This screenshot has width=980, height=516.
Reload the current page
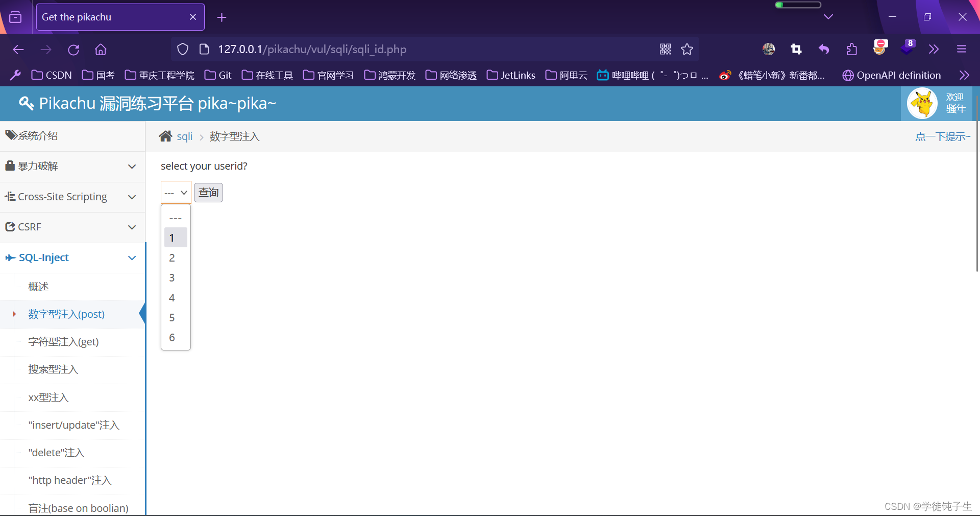pyautogui.click(x=73, y=50)
